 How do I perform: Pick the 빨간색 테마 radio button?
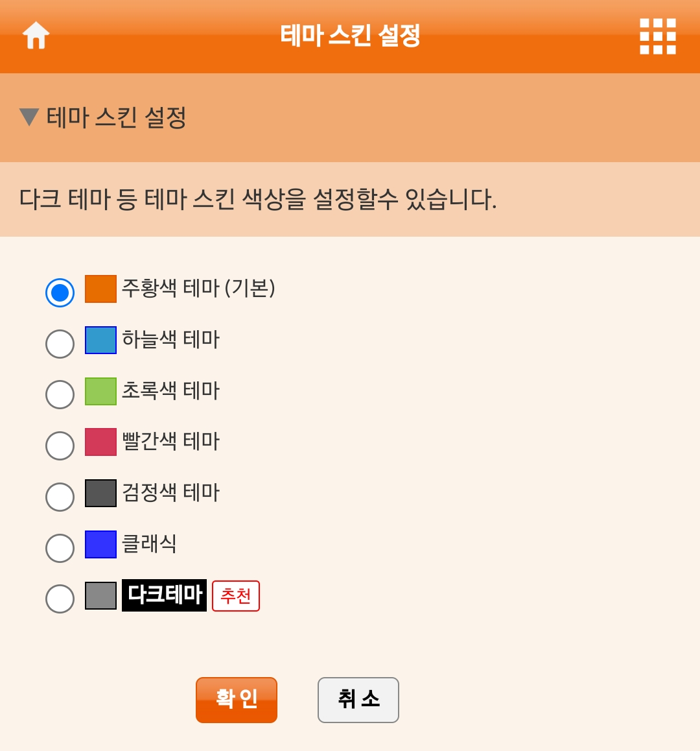(60, 446)
